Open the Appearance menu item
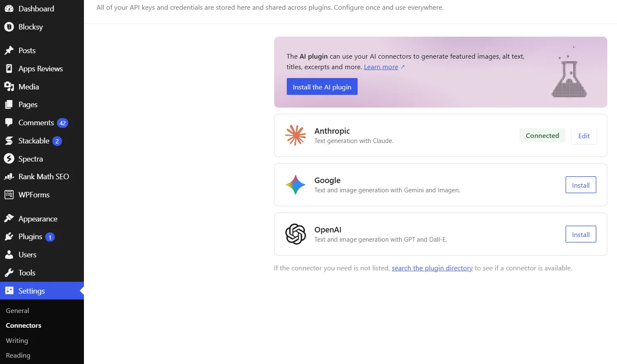This screenshot has height=364, width=617. 42,218
